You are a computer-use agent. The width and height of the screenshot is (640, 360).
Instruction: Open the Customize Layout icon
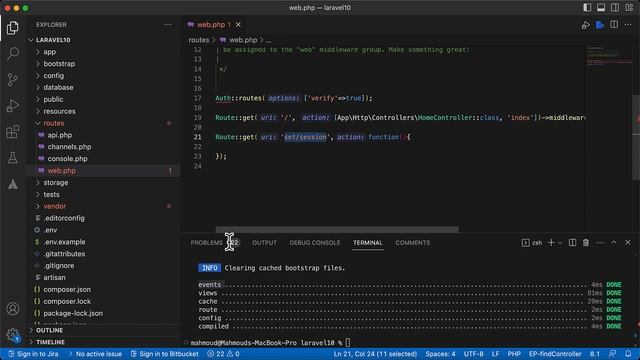pos(629,8)
